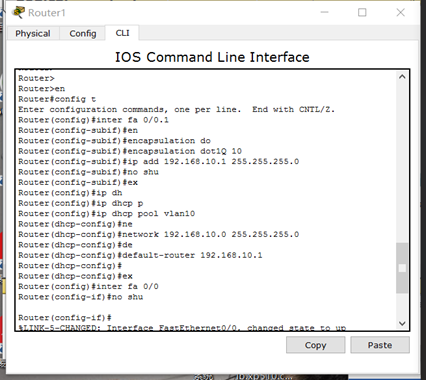Click the 'Router(config-subif)#no shu' line
Screen dimensions: 426x380
[88, 172]
